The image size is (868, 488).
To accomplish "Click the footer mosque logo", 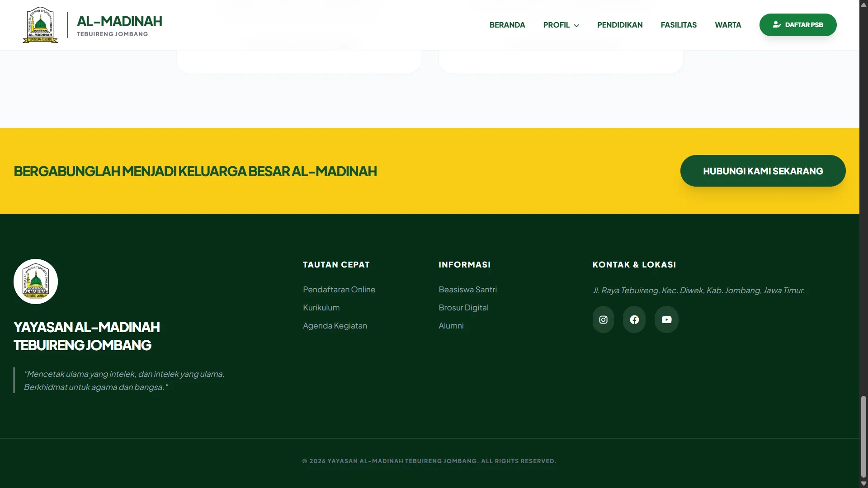I will pyautogui.click(x=35, y=281).
